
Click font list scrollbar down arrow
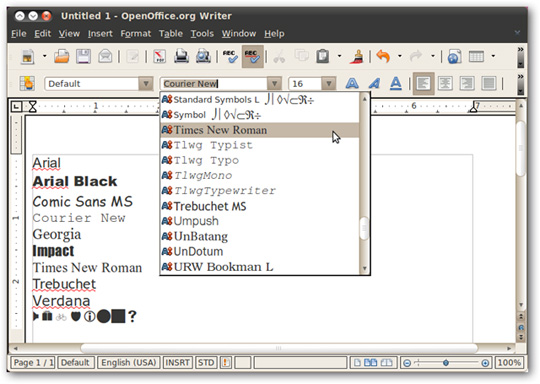(x=364, y=269)
